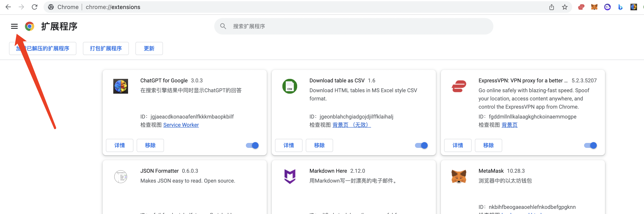Click the Chrome logo beside 扩展程序 title

[30, 26]
